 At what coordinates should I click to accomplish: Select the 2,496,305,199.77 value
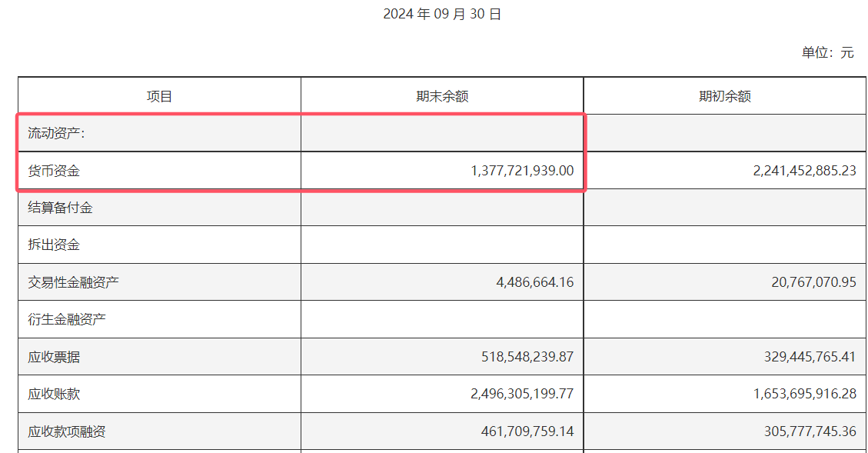pos(522,394)
